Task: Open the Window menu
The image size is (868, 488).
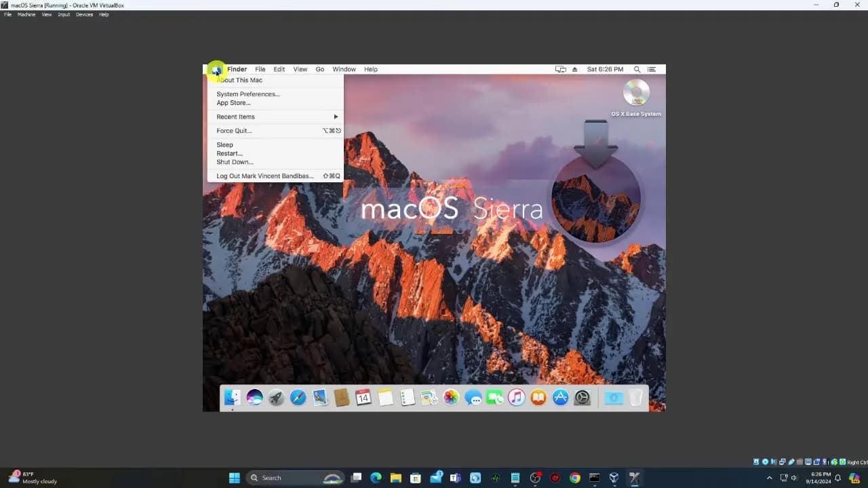Action: [344, 69]
